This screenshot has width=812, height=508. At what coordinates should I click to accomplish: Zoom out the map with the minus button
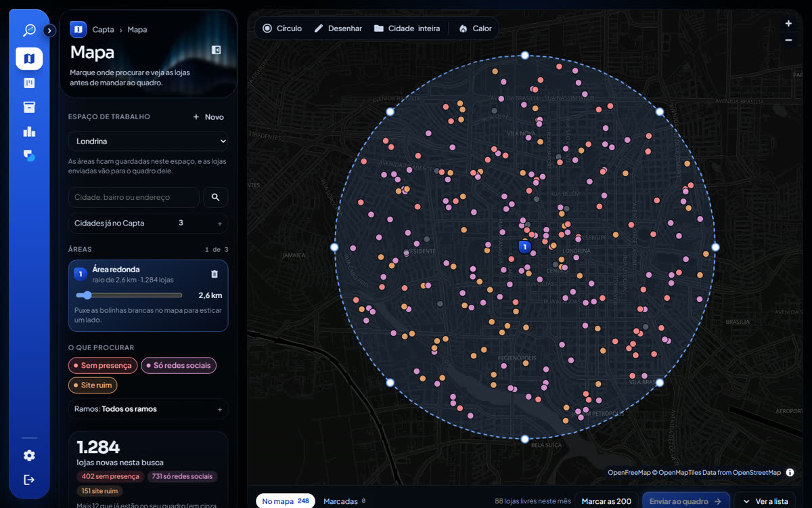788,40
